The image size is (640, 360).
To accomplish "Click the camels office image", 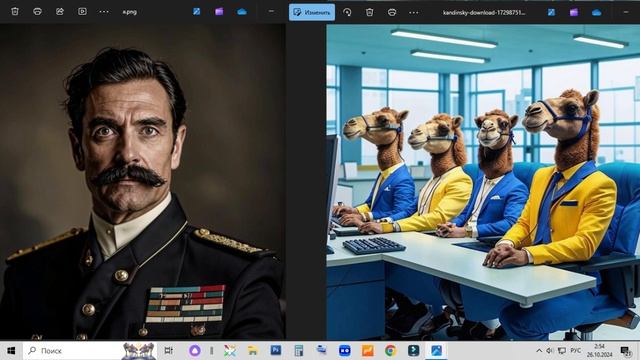I will (x=483, y=182).
